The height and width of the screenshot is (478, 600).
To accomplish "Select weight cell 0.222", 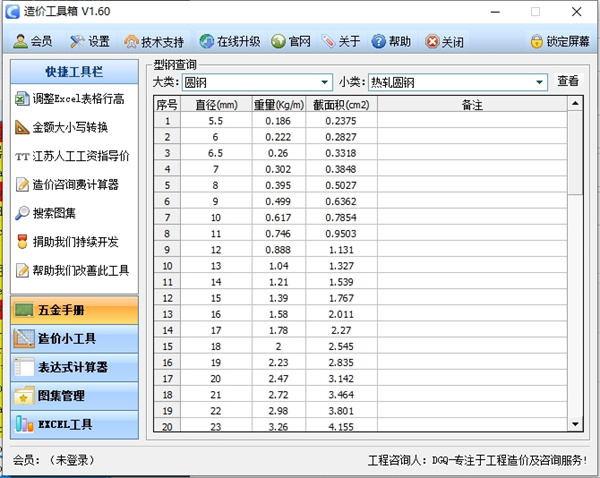I will coord(279,137).
